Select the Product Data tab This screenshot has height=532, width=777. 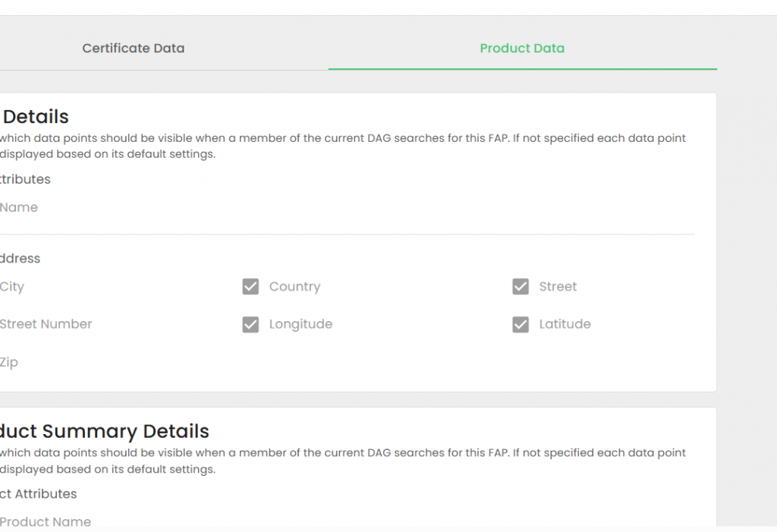(x=522, y=49)
